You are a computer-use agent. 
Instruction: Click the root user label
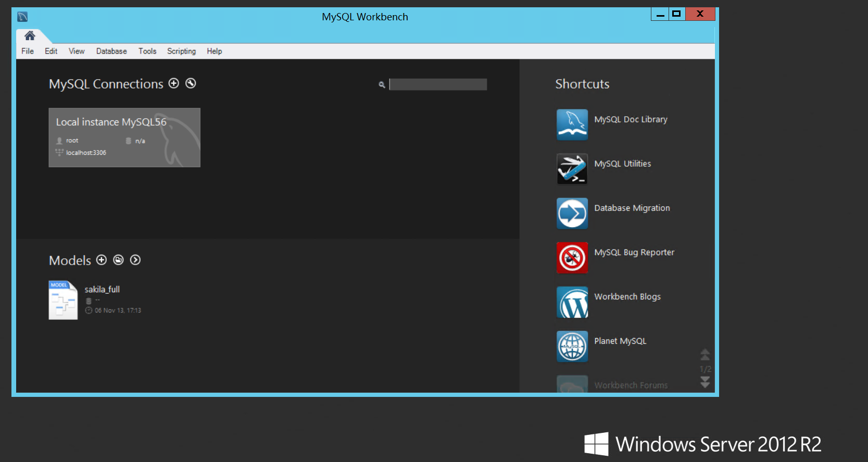point(72,141)
